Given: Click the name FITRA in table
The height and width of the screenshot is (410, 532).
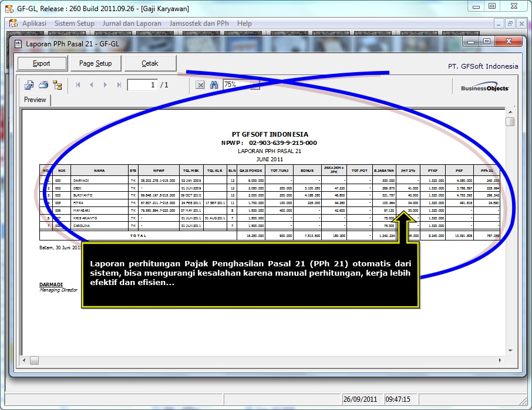Looking at the screenshot, I should pyautogui.click(x=78, y=203).
